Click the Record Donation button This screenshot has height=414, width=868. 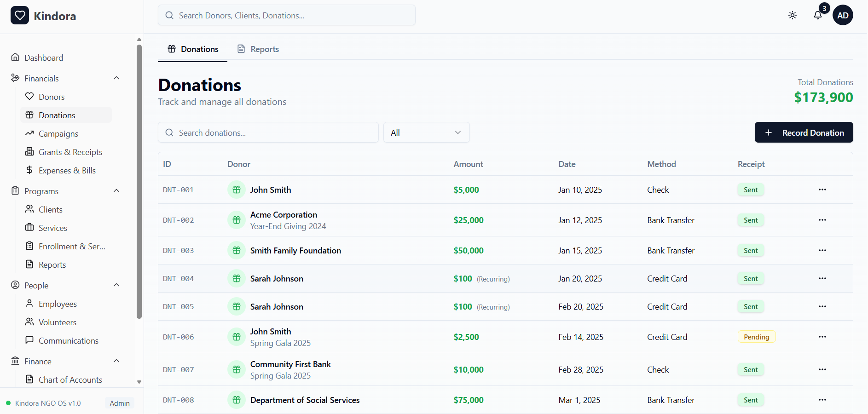(804, 132)
